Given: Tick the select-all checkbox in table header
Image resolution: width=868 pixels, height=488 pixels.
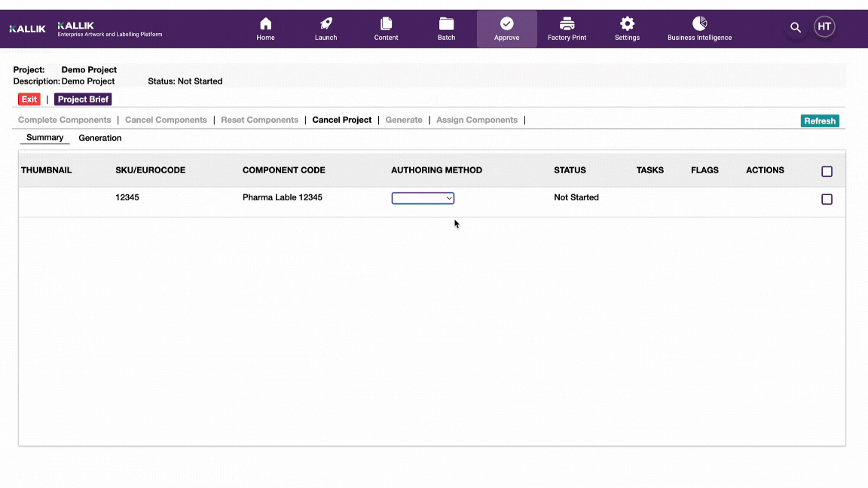Looking at the screenshot, I should coord(827,172).
